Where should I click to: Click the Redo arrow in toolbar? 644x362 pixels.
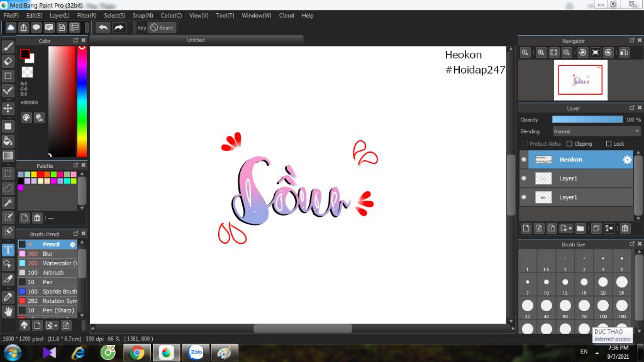[x=119, y=28]
